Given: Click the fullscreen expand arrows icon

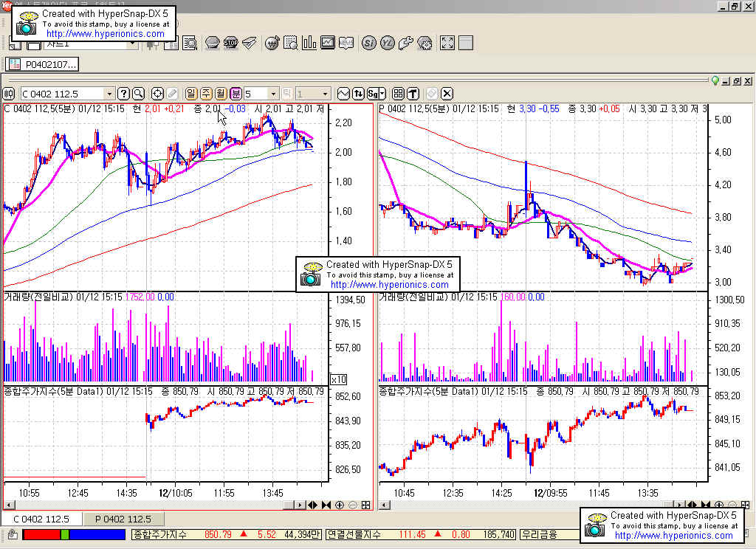Looking at the screenshot, I should [447, 43].
